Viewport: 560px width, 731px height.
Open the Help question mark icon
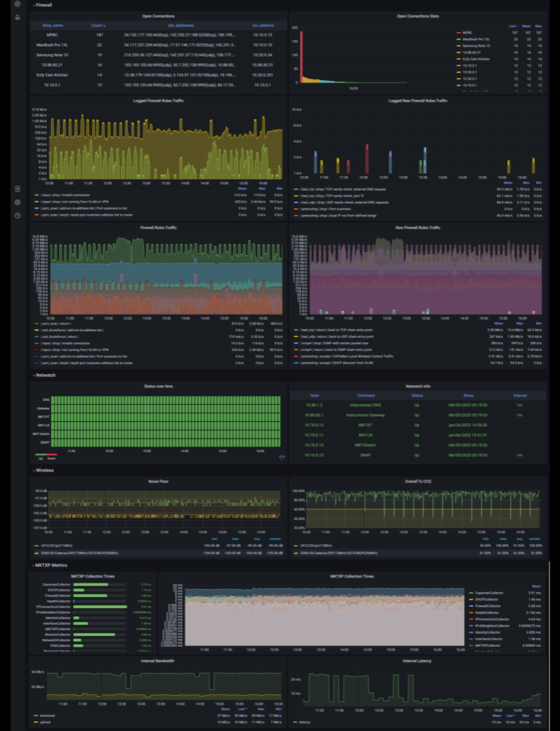pyautogui.click(x=18, y=216)
